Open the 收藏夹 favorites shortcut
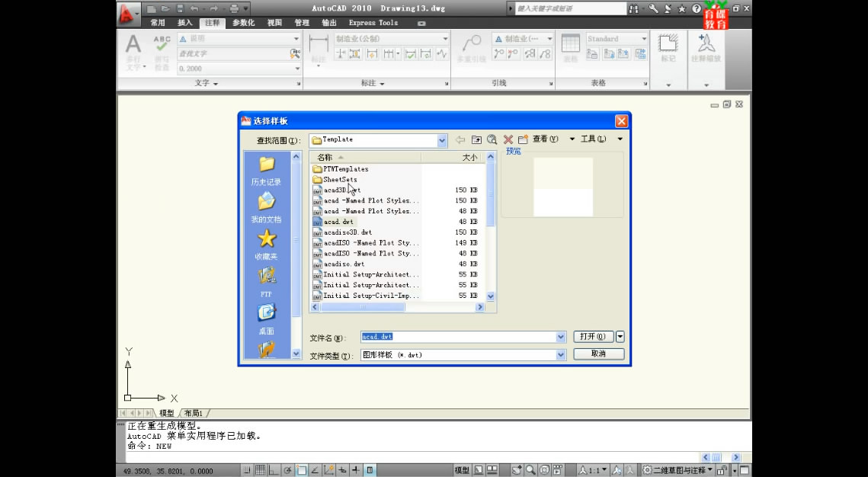This screenshot has height=477, width=868. coord(266,245)
